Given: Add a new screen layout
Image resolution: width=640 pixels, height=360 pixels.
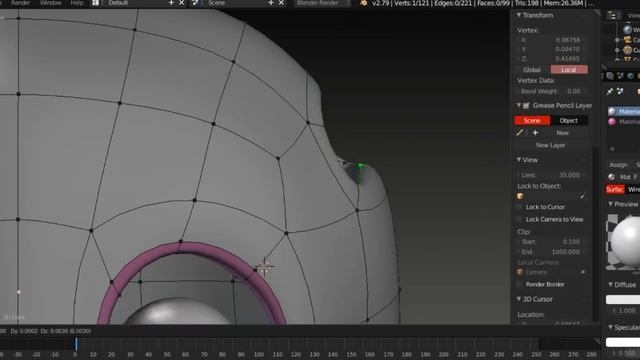Looking at the screenshot, I should point(171,3).
